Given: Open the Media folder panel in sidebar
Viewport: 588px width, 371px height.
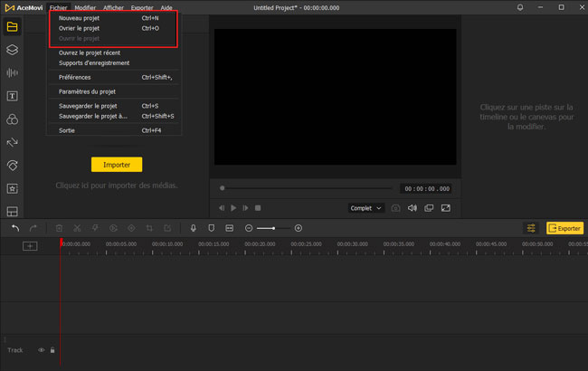Looking at the screenshot, I should (x=13, y=27).
